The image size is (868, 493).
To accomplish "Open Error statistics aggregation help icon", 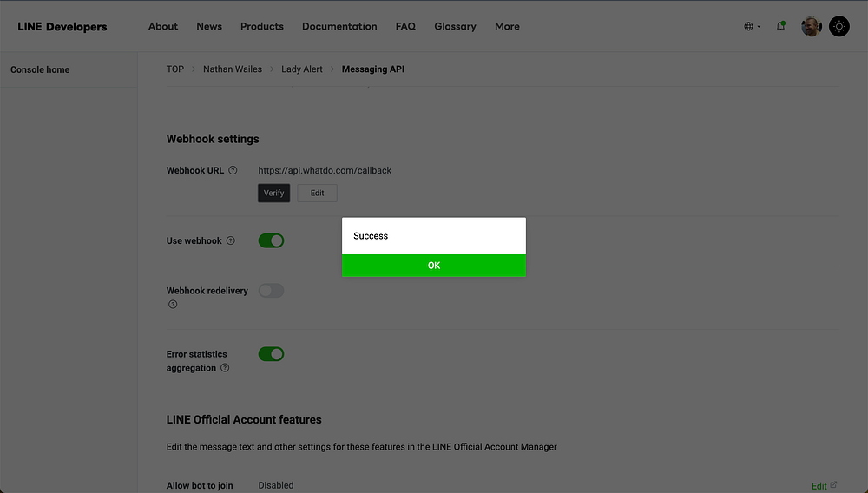I will (x=225, y=368).
